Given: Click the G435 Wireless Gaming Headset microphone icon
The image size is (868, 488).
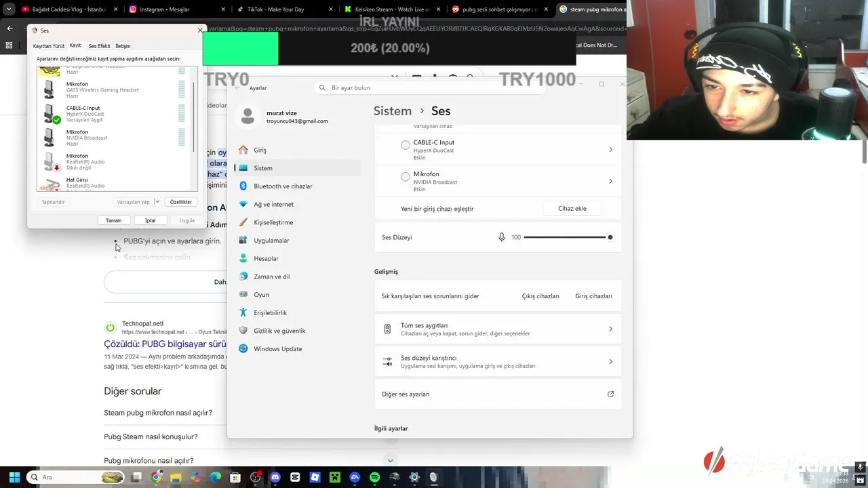Looking at the screenshot, I should point(49,89).
